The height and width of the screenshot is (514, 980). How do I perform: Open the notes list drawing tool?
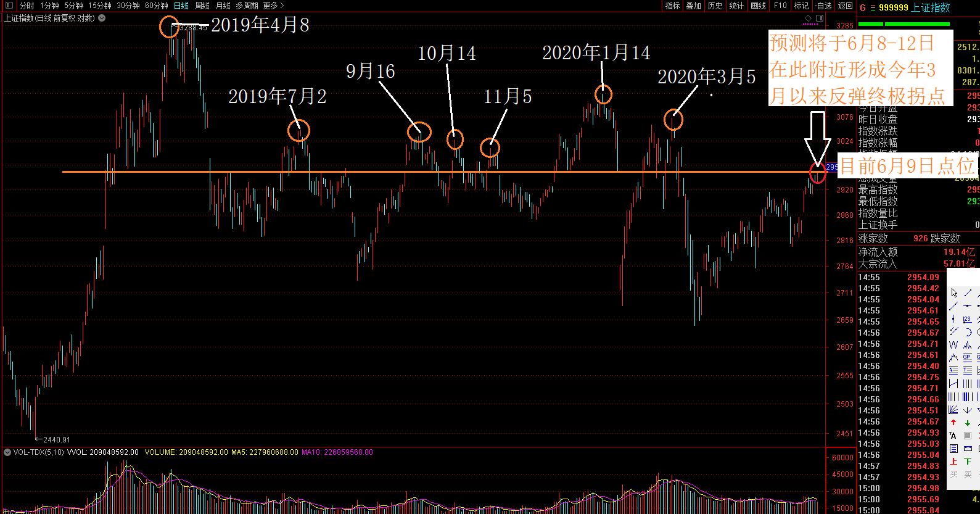953,448
